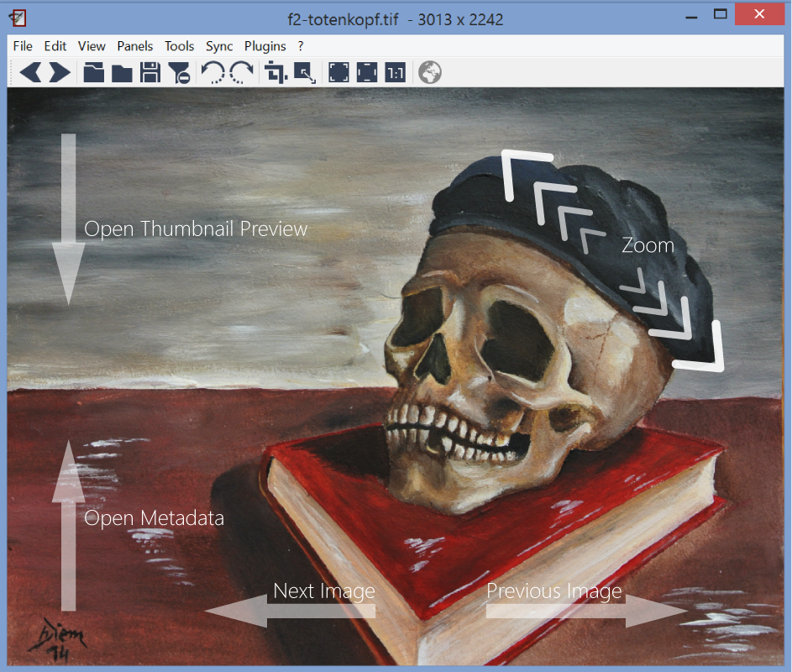Click the skull painting in the viewer
This screenshot has width=792, height=672.
[x=396, y=376]
